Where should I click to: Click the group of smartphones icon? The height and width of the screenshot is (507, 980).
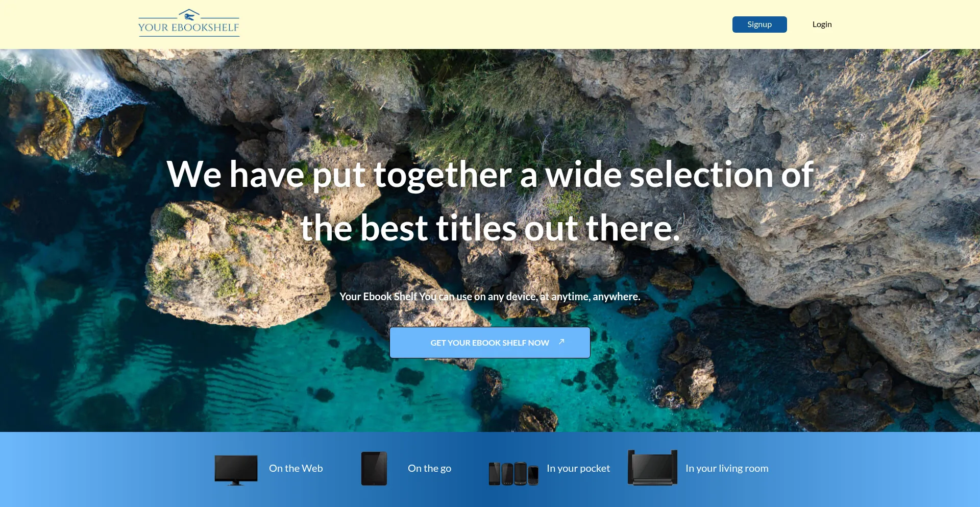[513, 473]
